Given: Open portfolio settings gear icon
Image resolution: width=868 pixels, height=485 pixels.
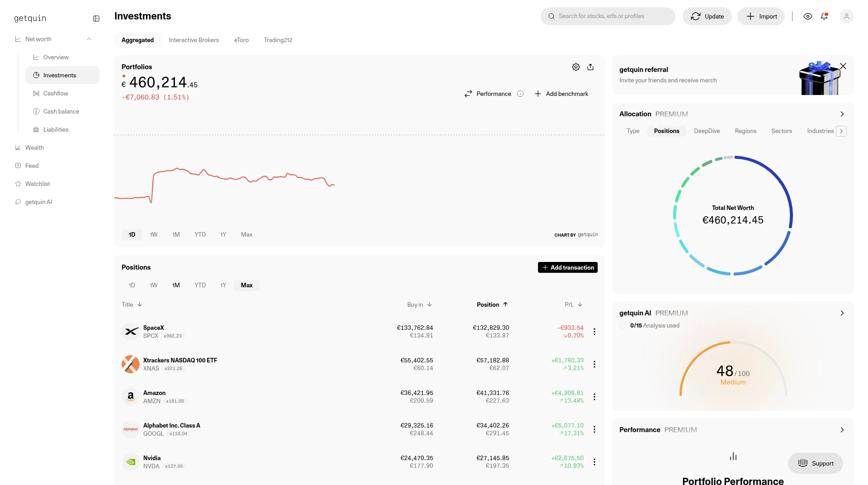Looking at the screenshot, I should (576, 67).
